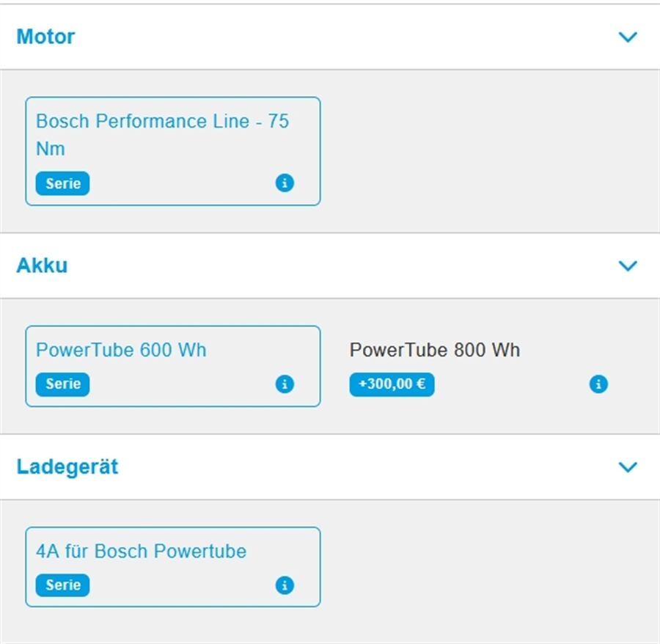Collapse the Motor section chevron
Viewport: 660px width, 644px height.
point(628,37)
